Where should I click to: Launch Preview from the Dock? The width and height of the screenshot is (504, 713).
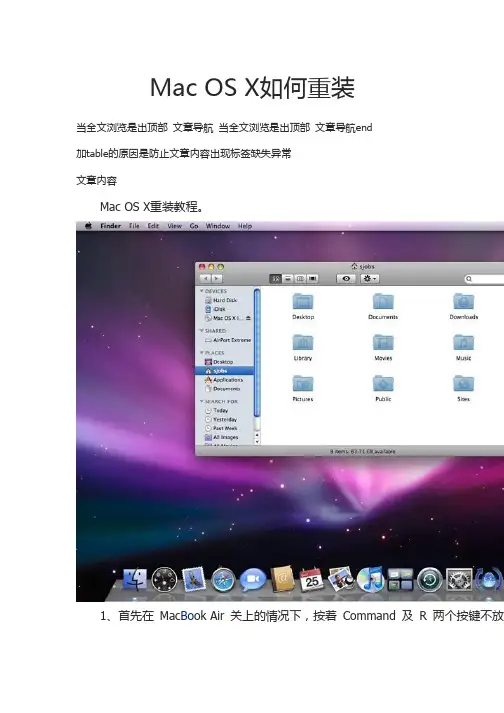341,579
